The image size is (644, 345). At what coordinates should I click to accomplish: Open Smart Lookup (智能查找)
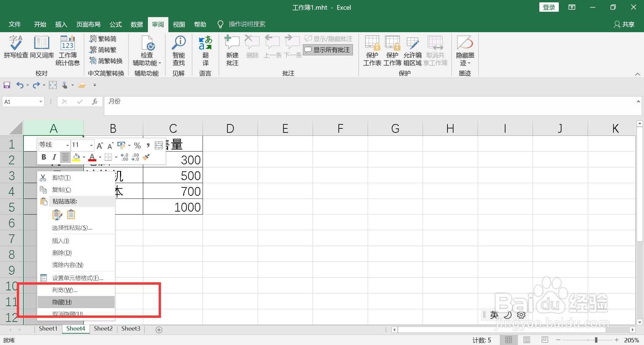[179, 50]
